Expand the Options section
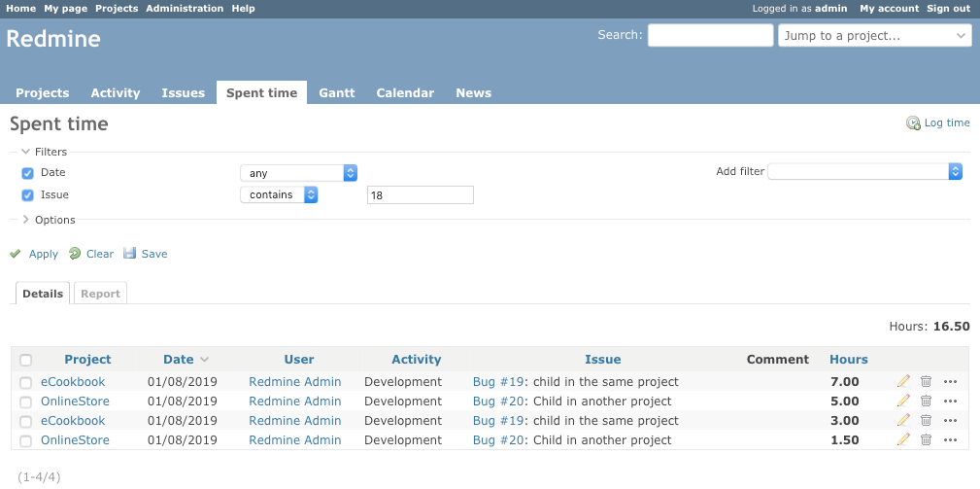The image size is (980, 489). (x=49, y=220)
